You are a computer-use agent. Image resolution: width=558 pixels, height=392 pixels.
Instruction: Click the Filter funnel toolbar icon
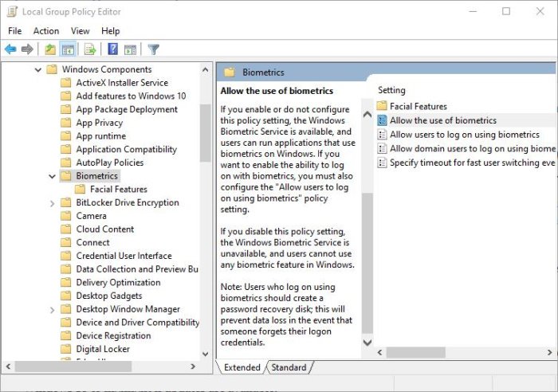[x=153, y=49]
